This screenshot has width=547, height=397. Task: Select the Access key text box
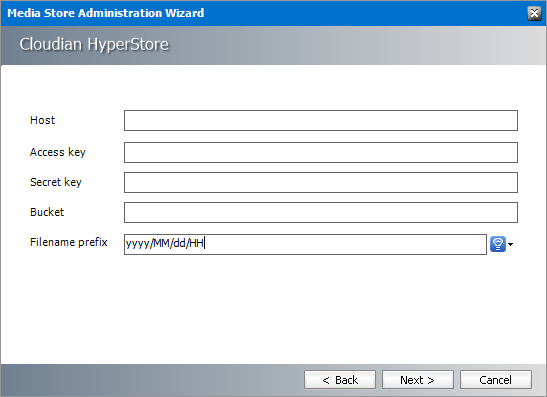pos(321,152)
